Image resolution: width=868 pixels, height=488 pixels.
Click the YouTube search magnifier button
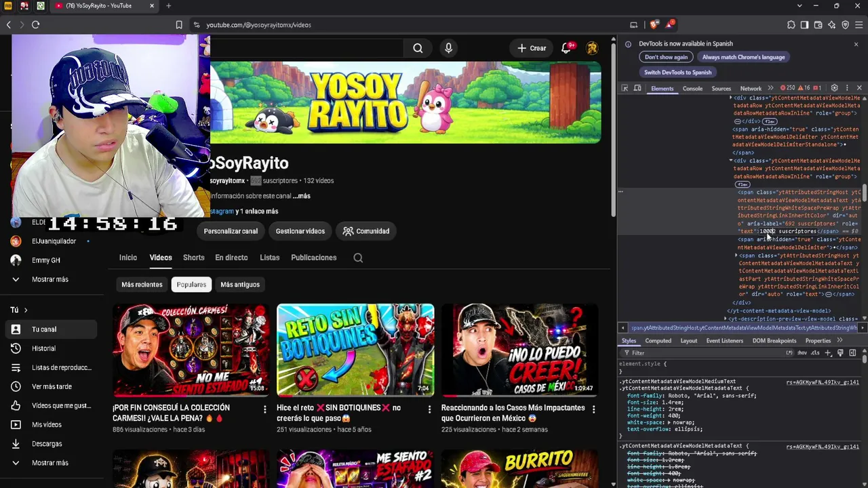[x=418, y=48]
